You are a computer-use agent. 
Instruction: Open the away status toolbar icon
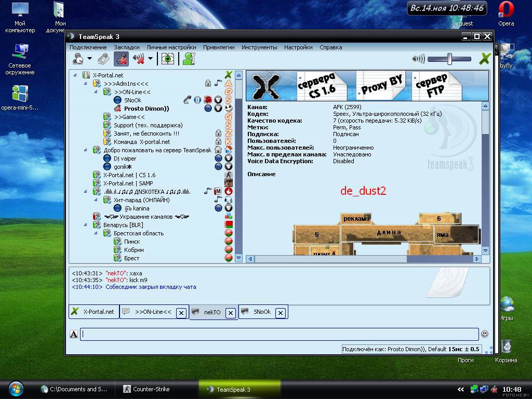(78, 59)
